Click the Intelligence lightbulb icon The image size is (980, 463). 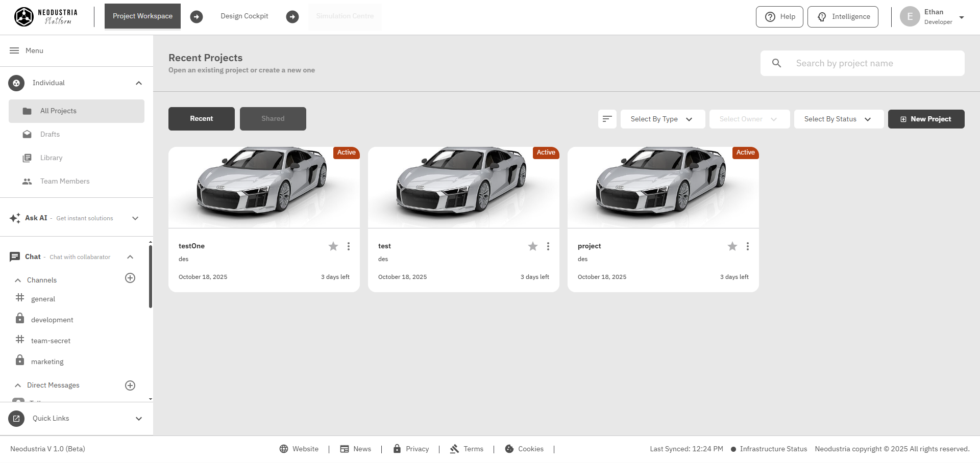822,16
